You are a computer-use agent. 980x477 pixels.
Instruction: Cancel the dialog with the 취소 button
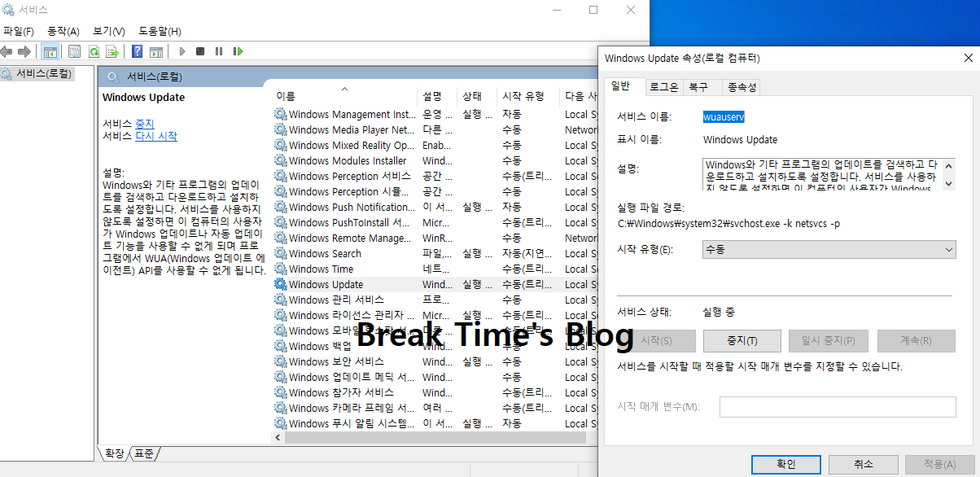864,465
